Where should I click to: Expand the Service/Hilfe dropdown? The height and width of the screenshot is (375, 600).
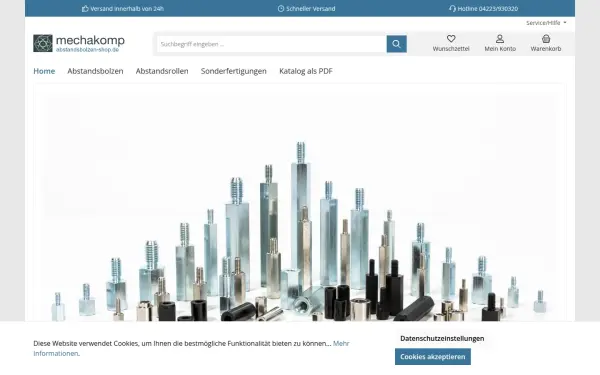pyautogui.click(x=546, y=23)
